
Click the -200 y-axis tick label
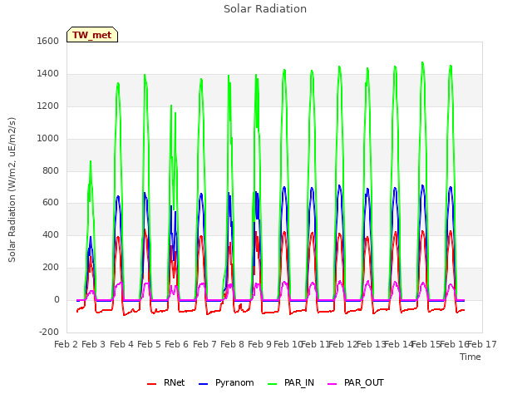coord(49,332)
